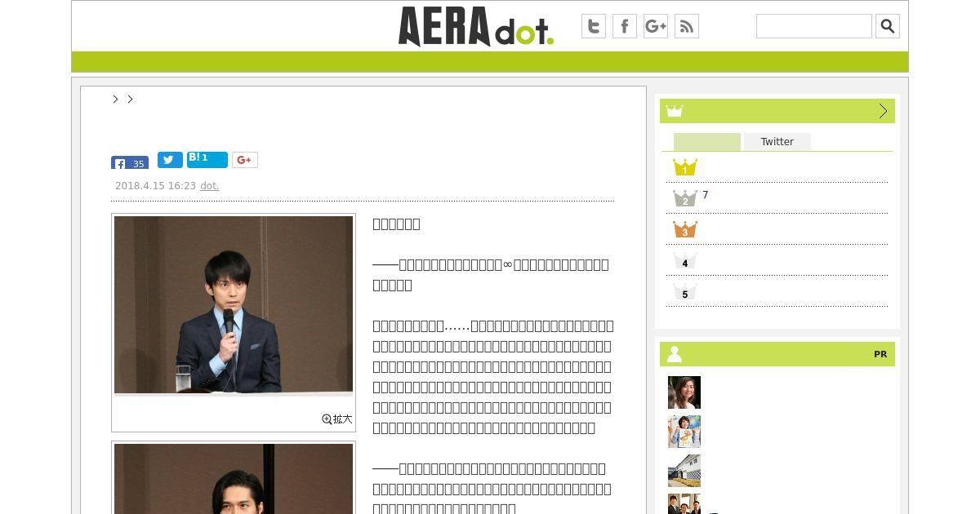
Task: Switch to the Twitter ranking tab
Action: pyautogui.click(x=777, y=142)
